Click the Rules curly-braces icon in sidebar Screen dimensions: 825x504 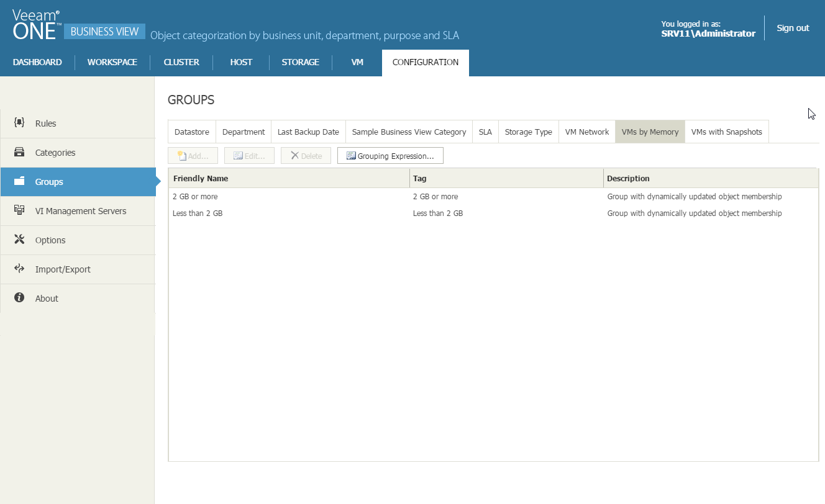[19, 123]
